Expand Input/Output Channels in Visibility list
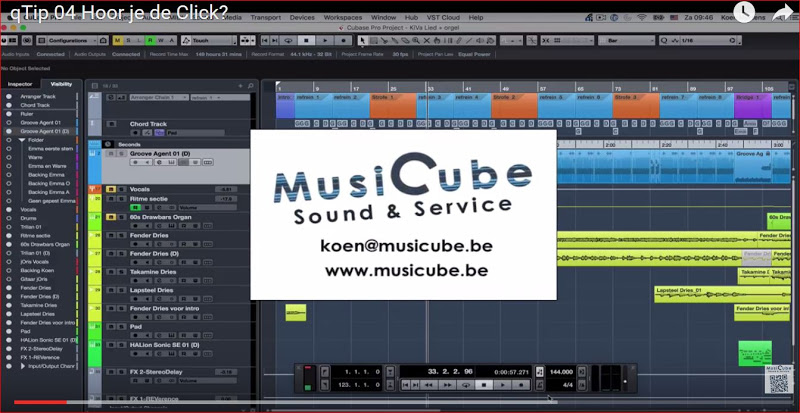 (x=22, y=366)
